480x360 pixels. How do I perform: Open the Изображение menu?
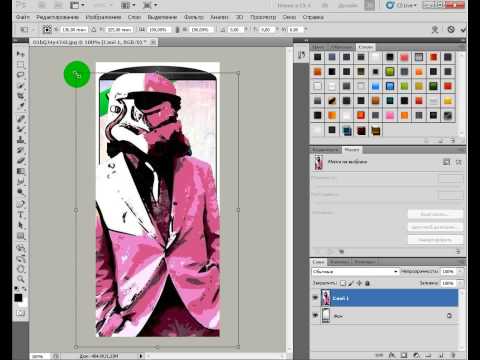point(103,17)
